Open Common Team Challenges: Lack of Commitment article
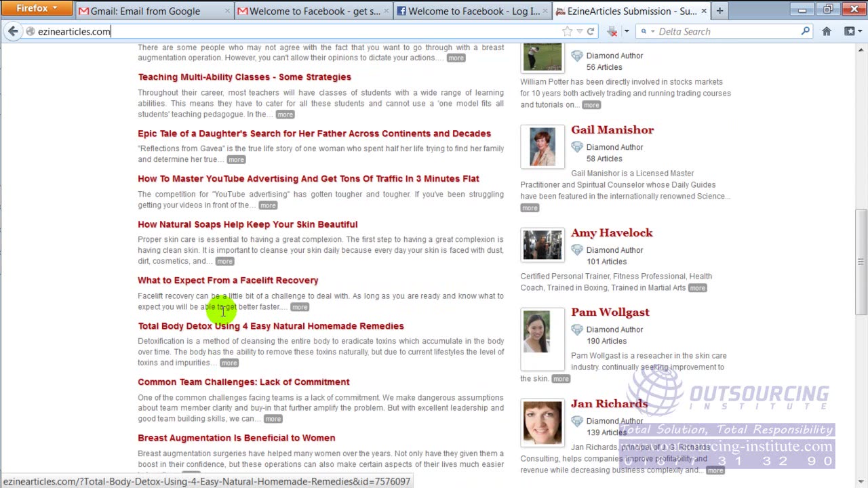The width and height of the screenshot is (868, 488). [x=243, y=382]
